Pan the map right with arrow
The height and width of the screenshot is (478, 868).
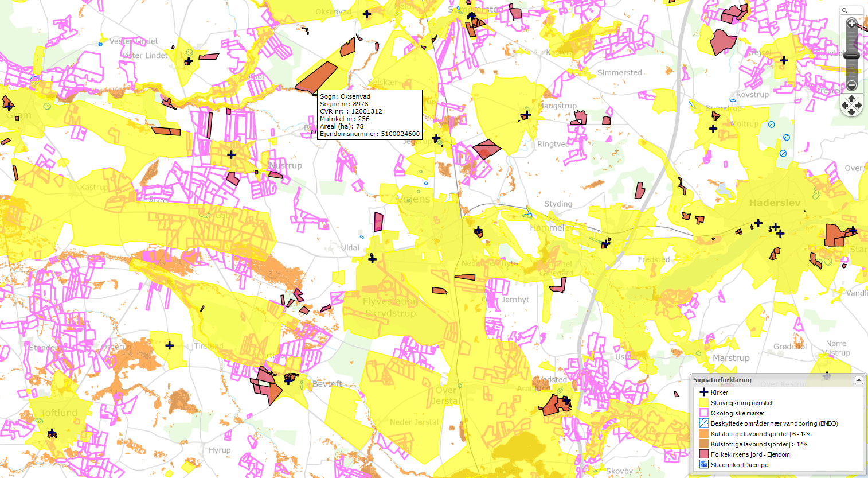click(x=859, y=106)
